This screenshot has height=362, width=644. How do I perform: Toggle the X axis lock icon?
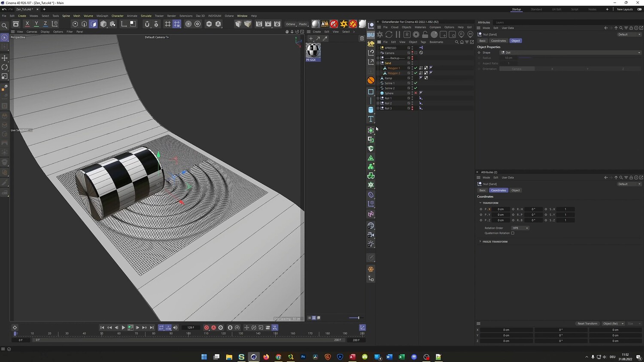(x=27, y=24)
